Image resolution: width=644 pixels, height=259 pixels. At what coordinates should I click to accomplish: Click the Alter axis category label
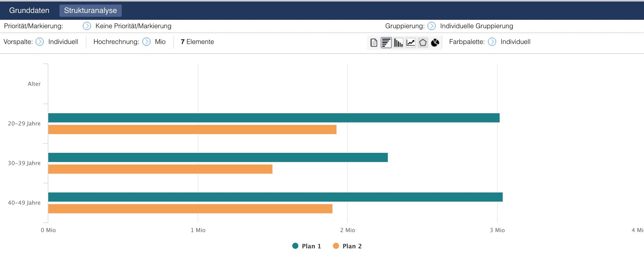(x=34, y=84)
